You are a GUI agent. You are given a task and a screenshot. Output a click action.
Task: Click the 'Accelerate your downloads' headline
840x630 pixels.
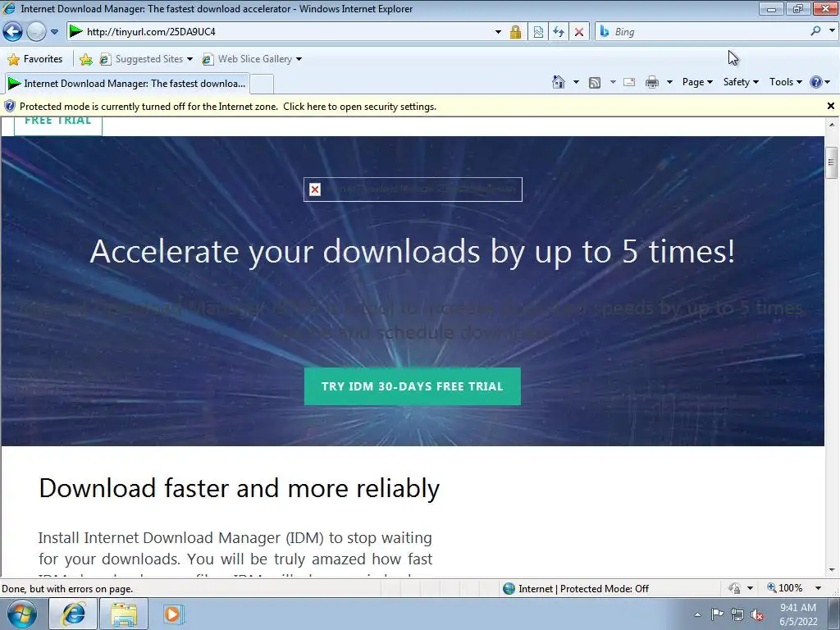pos(413,251)
